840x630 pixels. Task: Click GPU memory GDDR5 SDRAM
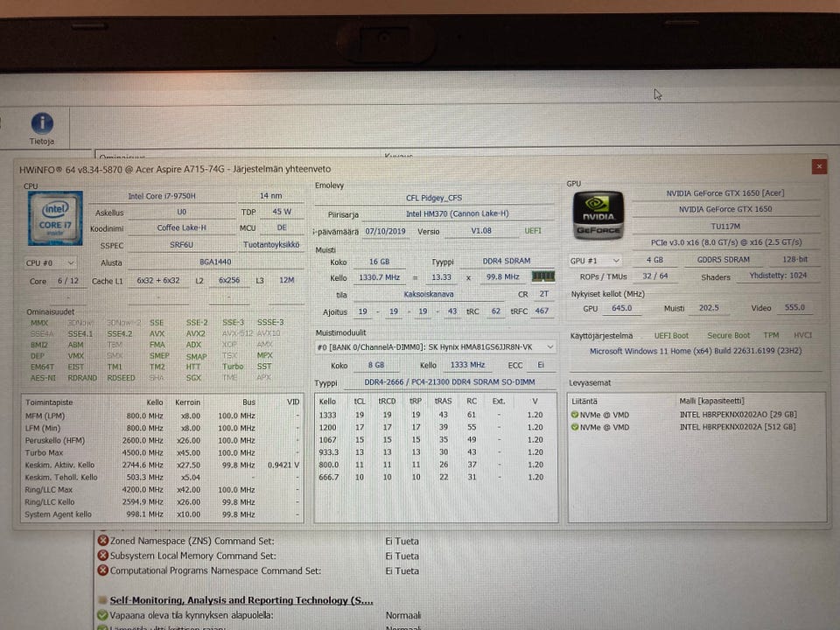(x=724, y=259)
